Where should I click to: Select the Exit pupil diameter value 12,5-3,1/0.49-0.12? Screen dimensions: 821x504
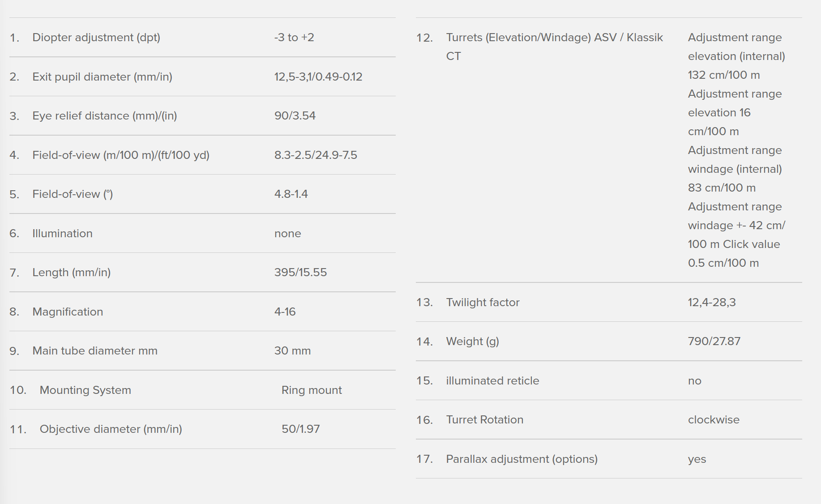318,77
